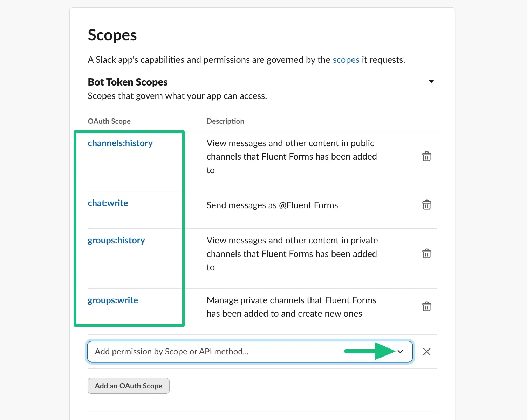Collapse the Bot Token Scopes section

point(431,81)
